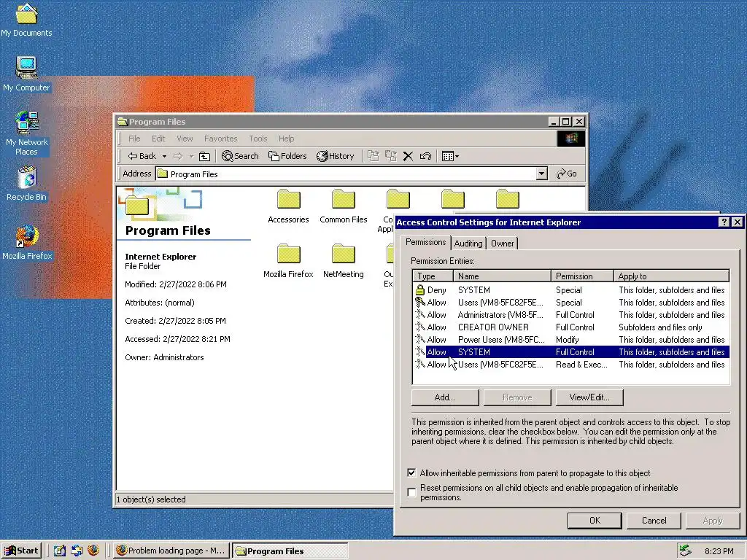Click Apply to column header
747x560 pixels.
coord(671,276)
